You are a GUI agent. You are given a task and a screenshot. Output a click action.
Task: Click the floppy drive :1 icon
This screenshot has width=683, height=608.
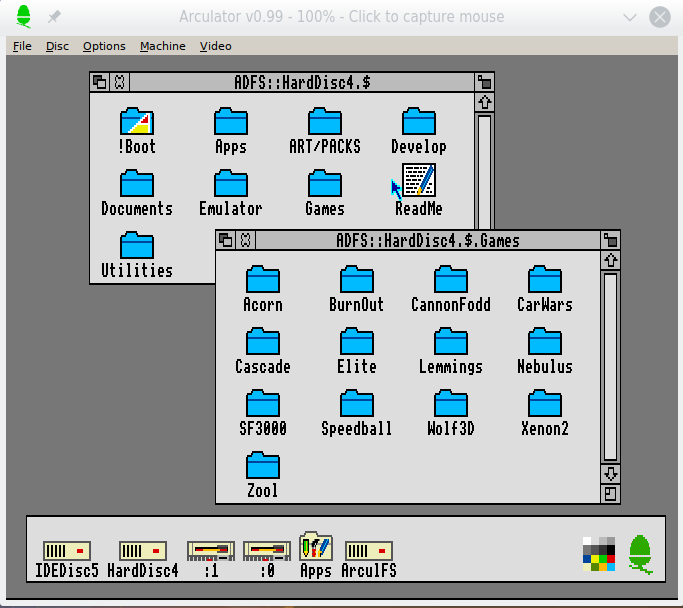pyautogui.click(x=210, y=551)
